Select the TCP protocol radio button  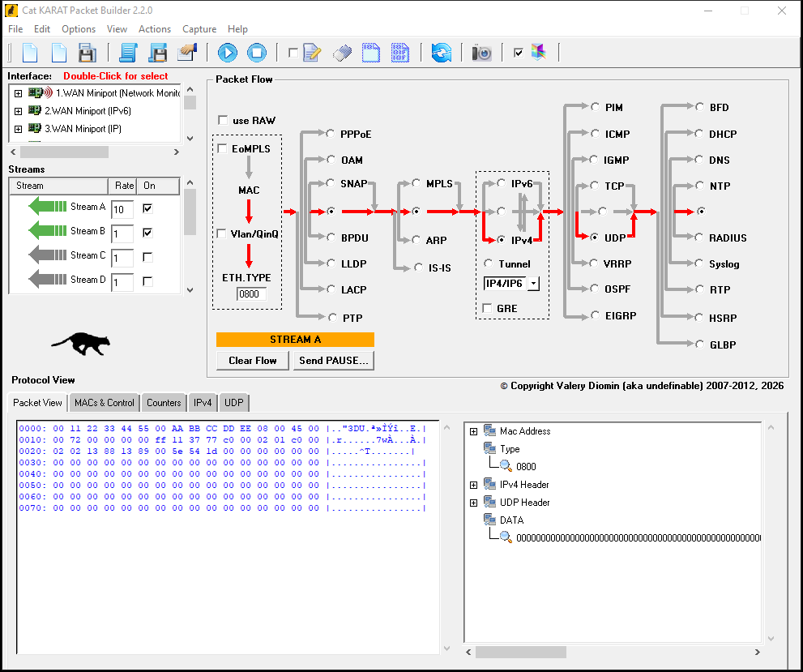coord(594,186)
